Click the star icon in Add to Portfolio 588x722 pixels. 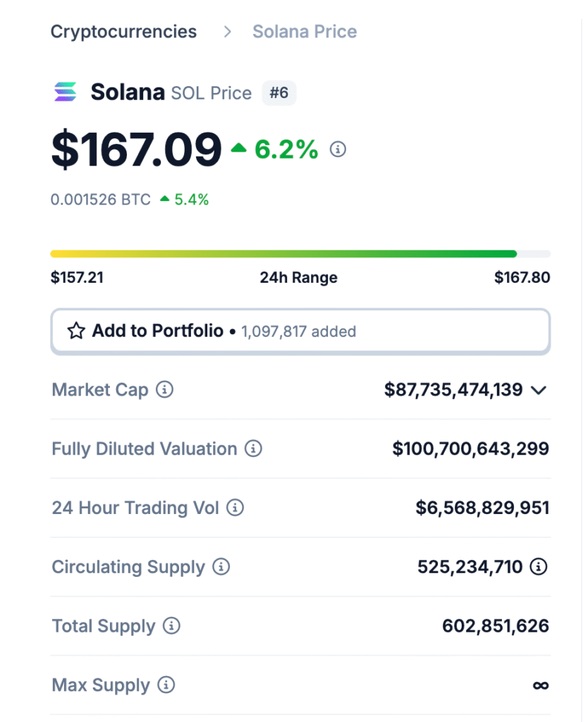click(76, 331)
